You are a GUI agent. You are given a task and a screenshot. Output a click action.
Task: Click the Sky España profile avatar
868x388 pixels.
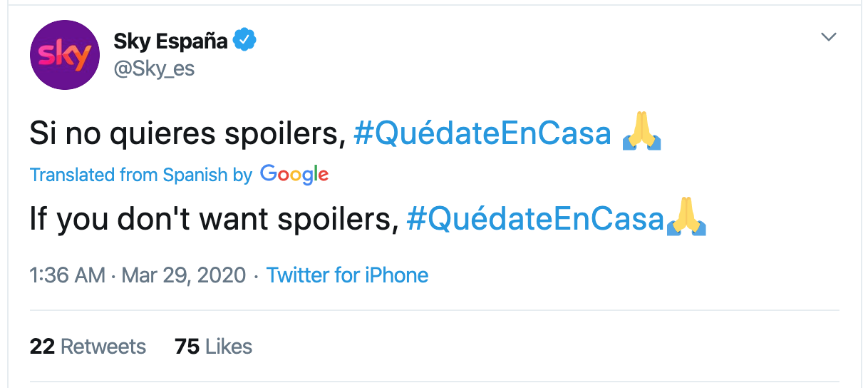pos(64,55)
